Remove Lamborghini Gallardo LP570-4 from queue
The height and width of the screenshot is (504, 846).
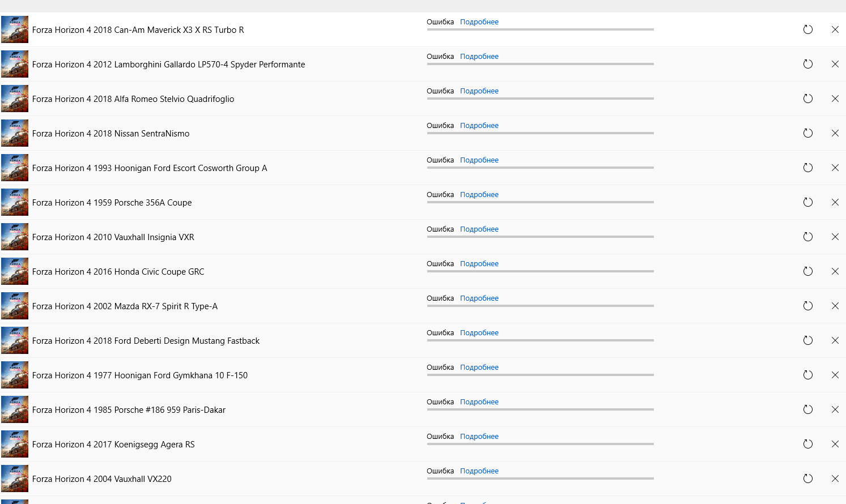[835, 64]
